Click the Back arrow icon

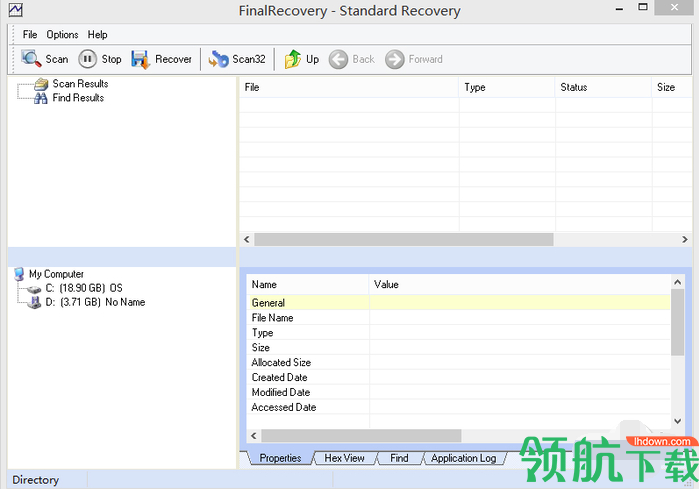coord(338,59)
